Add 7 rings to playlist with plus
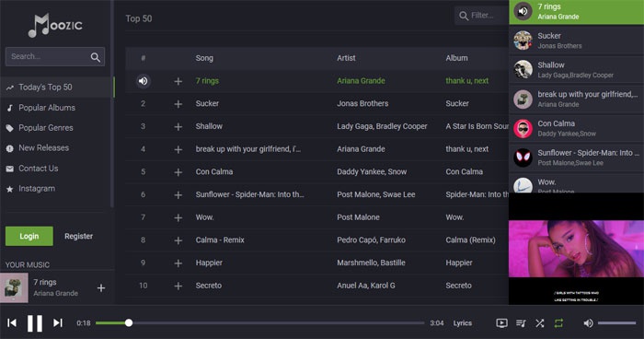644x339 pixels. coord(178,81)
